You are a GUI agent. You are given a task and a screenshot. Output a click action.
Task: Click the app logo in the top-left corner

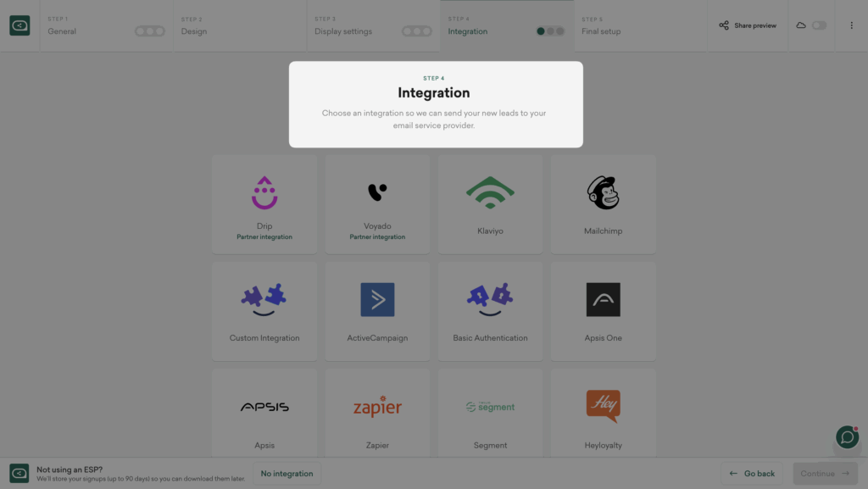pyautogui.click(x=19, y=25)
